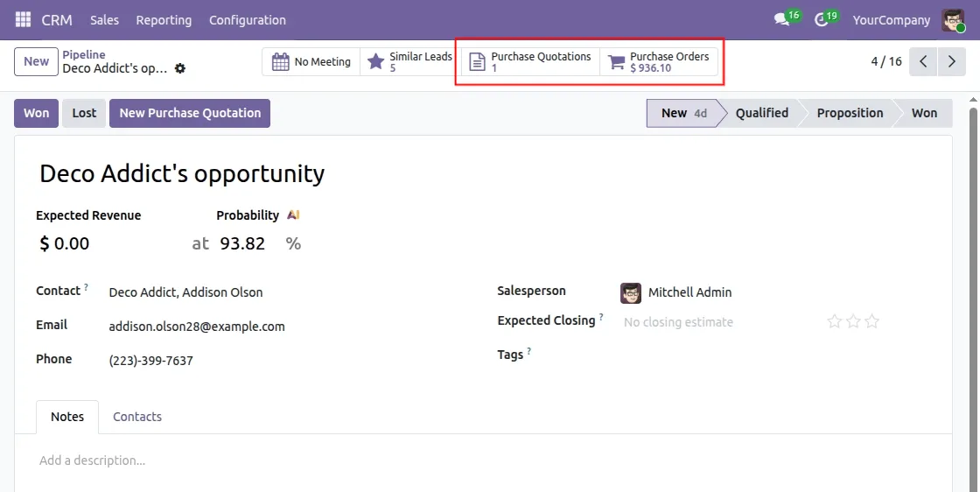
Task: Move stage to Qualified
Action: click(x=761, y=113)
